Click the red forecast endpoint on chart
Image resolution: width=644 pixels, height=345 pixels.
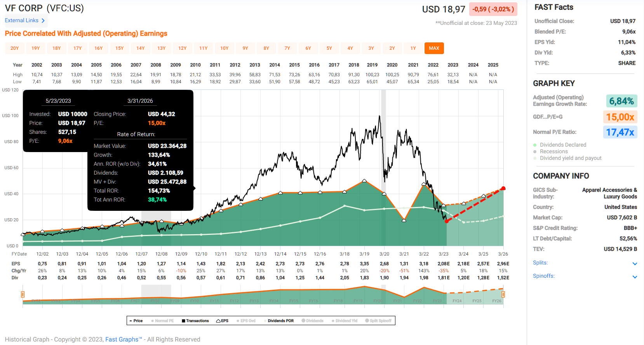click(503, 188)
